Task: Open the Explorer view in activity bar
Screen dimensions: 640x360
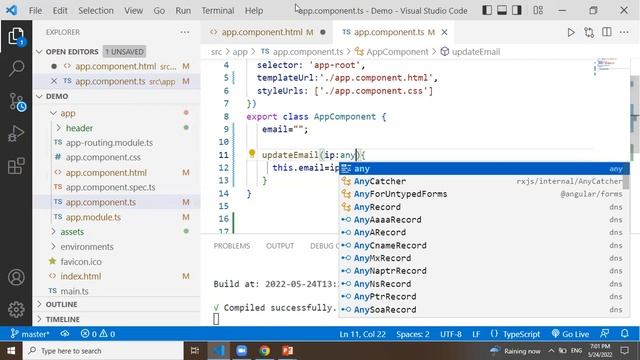Action: (x=16, y=37)
